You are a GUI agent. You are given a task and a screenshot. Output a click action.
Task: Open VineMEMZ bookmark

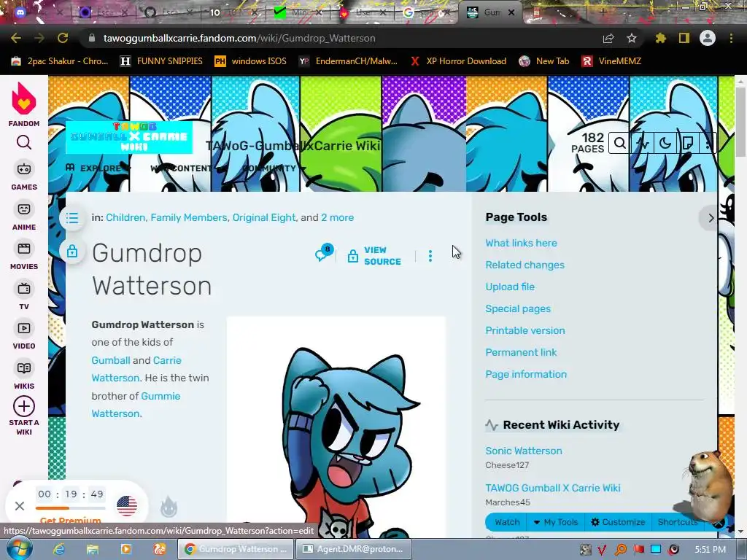(612, 61)
